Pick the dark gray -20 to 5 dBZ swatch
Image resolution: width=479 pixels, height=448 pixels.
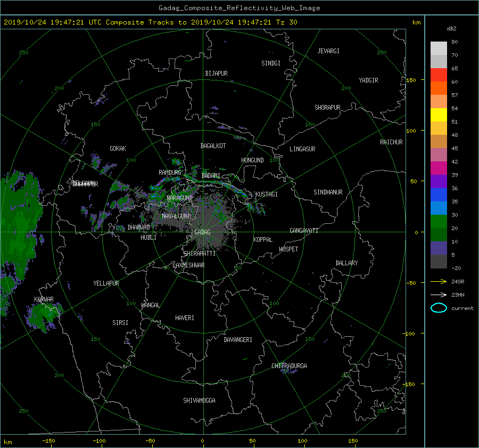tap(439, 262)
